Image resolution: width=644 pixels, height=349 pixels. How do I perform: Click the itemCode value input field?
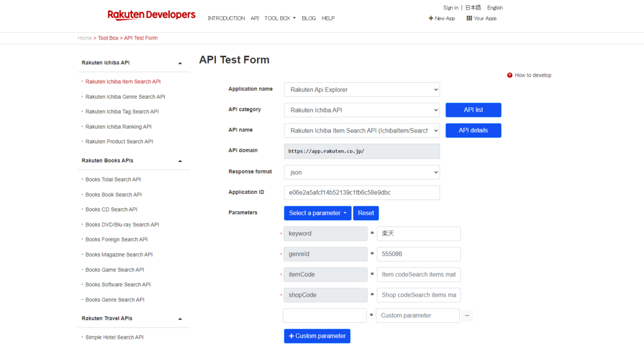[x=419, y=274]
